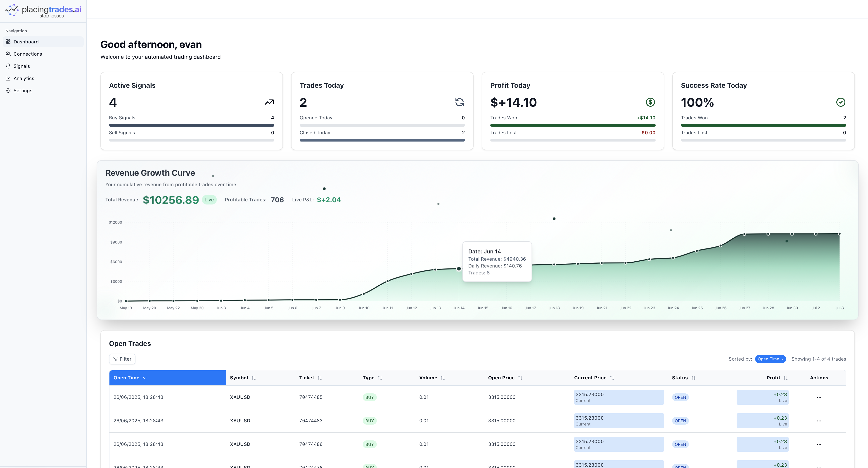868x468 pixels.
Task: Click Success Rate Trades Won bar
Action: pos(763,125)
